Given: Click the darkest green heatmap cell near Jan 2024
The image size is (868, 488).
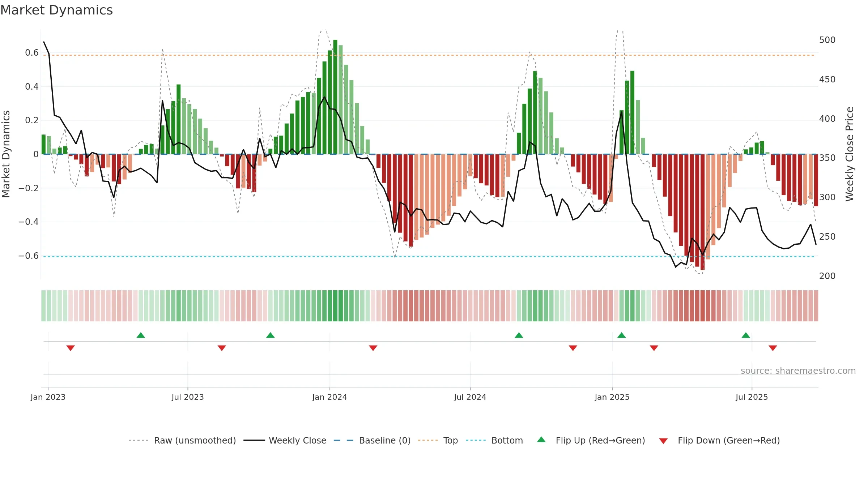Looking at the screenshot, I should 335,306.
